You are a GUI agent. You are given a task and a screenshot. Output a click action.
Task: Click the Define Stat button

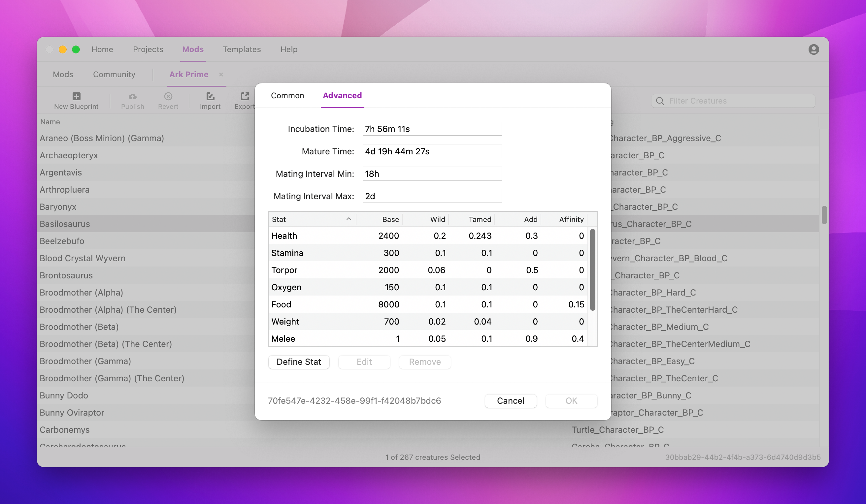pos(299,362)
